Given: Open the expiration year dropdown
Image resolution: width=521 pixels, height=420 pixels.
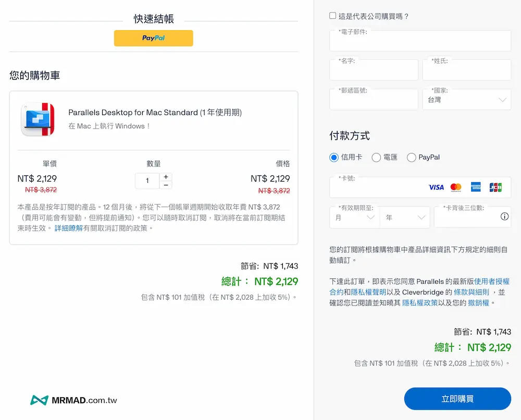Looking at the screenshot, I should point(405,217).
